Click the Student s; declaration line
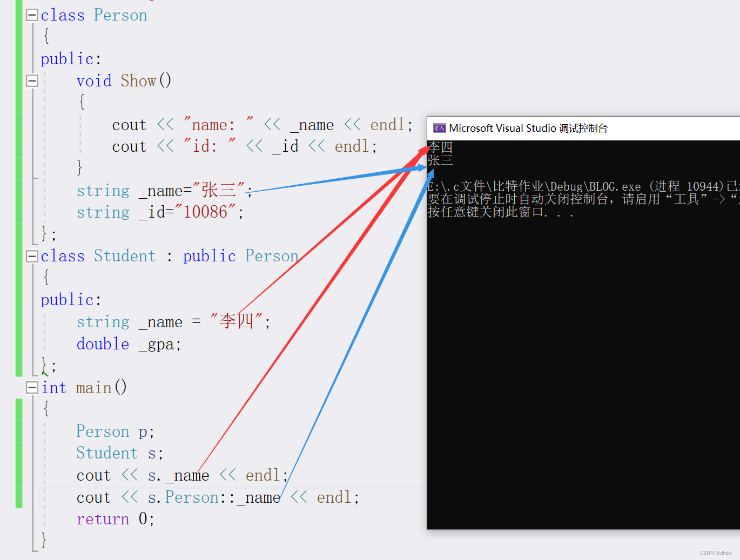740x560 pixels. click(119, 453)
